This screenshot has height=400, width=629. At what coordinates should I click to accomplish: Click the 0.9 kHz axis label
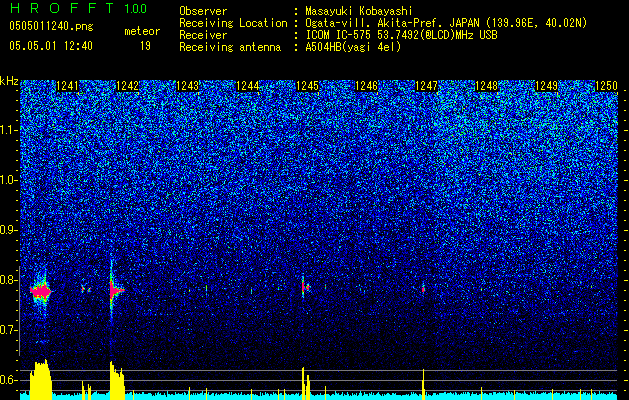point(8,230)
